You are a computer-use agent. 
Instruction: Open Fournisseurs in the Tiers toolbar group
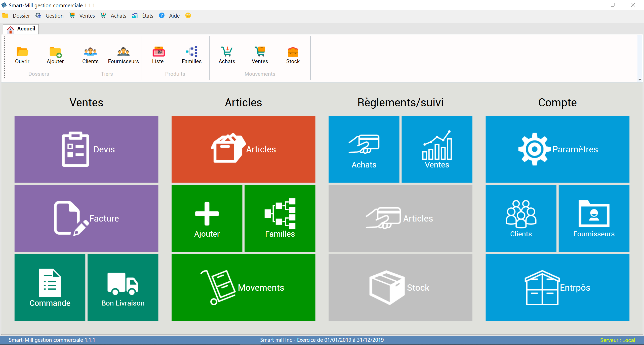tap(123, 55)
